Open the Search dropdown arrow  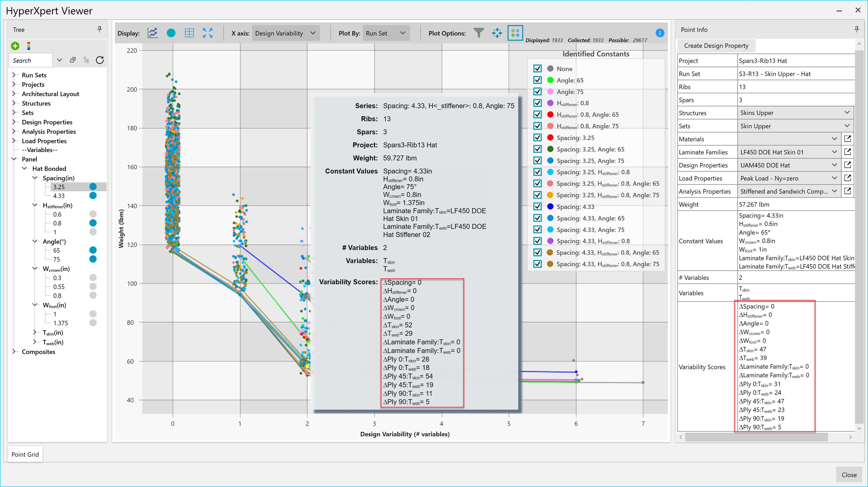60,60
